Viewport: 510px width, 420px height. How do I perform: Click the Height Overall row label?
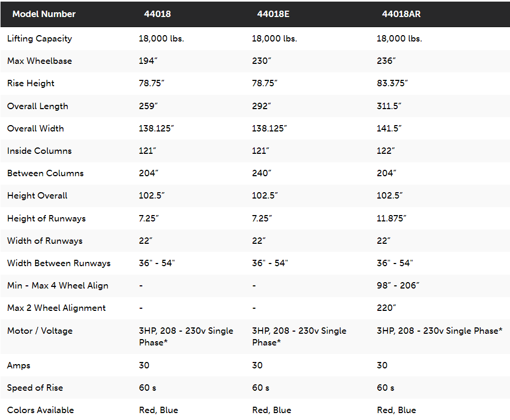(37, 196)
